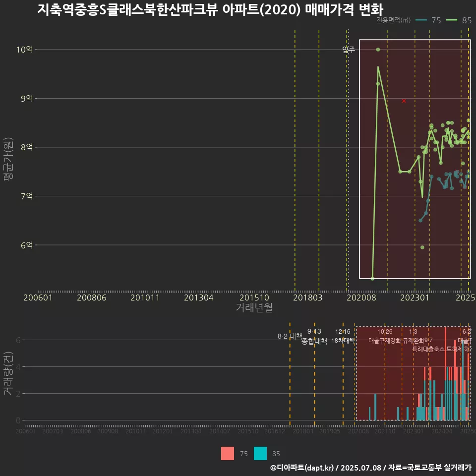This screenshot has height=476, width=476.
Task: Click the 2 label on volume axis
Action: [x=18, y=394]
